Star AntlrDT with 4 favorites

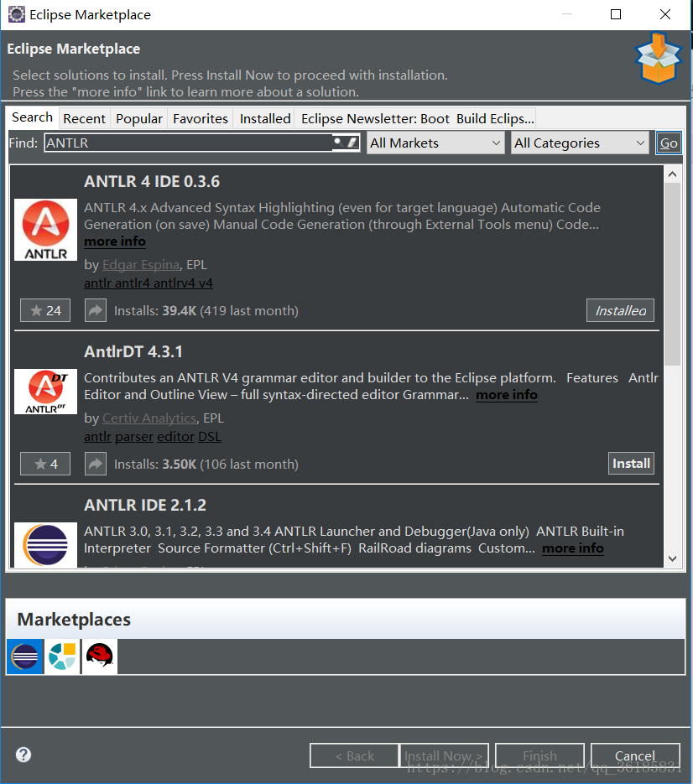pyautogui.click(x=45, y=464)
